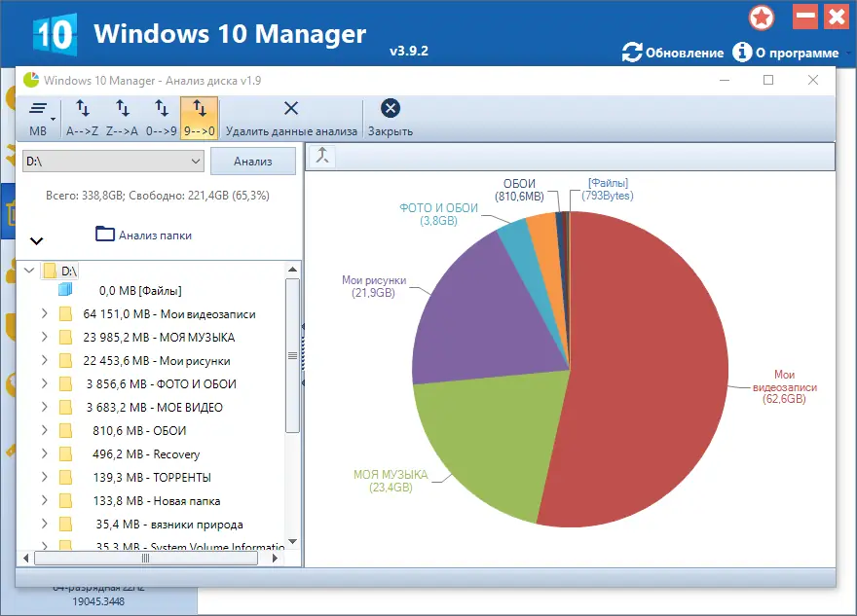
Task: Click the Анализ button
Action: pyautogui.click(x=253, y=162)
